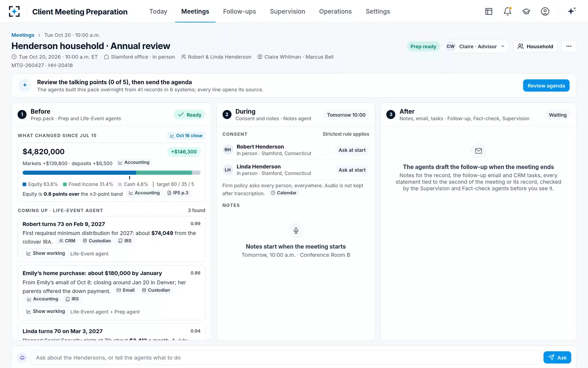Click the chat bot icon beside ask field
Viewport: 588px width, 368px height.
[x=22, y=357]
